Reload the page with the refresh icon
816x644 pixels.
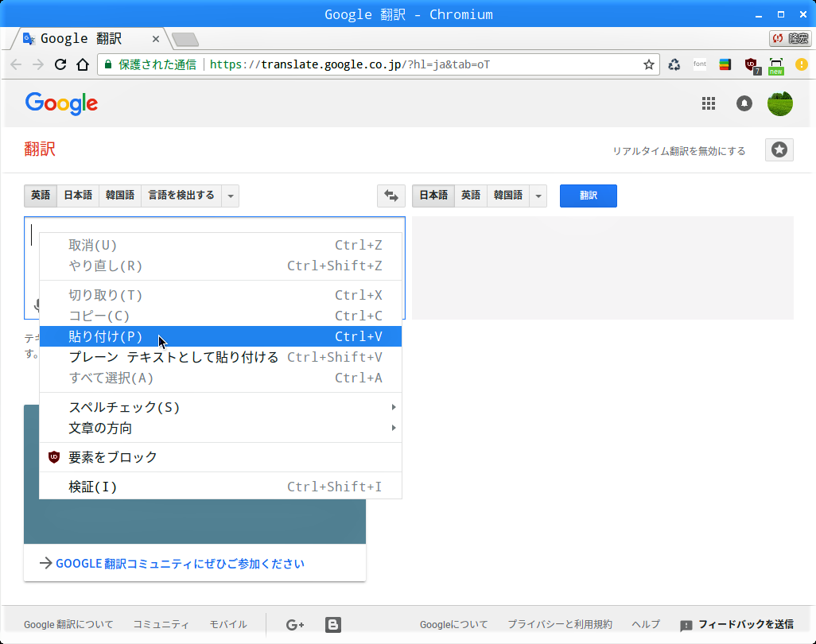click(60, 64)
